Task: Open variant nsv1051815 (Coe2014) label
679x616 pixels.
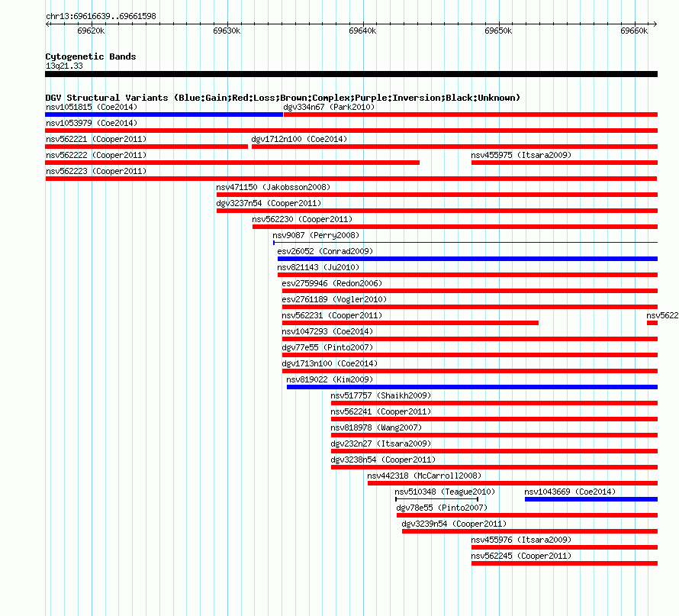Action: point(92,107)
